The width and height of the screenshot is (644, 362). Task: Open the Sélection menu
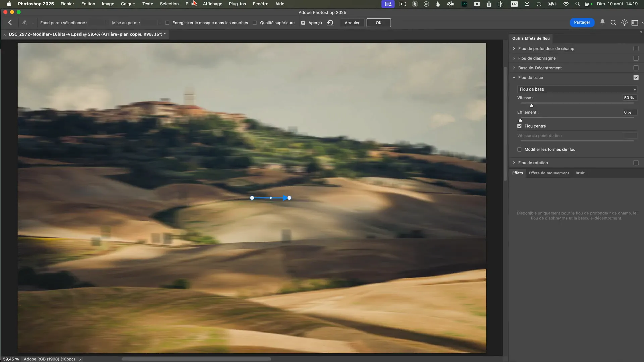point(169,4)
